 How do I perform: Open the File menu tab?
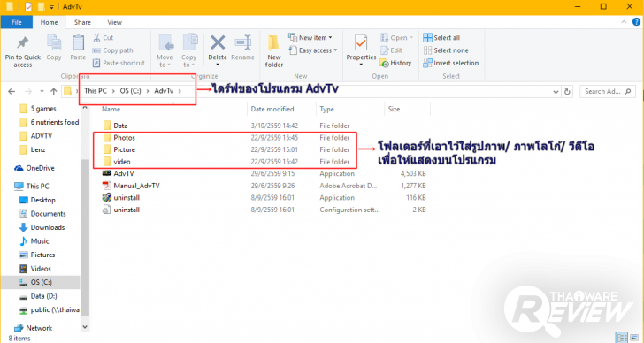[x=17, y=22]
